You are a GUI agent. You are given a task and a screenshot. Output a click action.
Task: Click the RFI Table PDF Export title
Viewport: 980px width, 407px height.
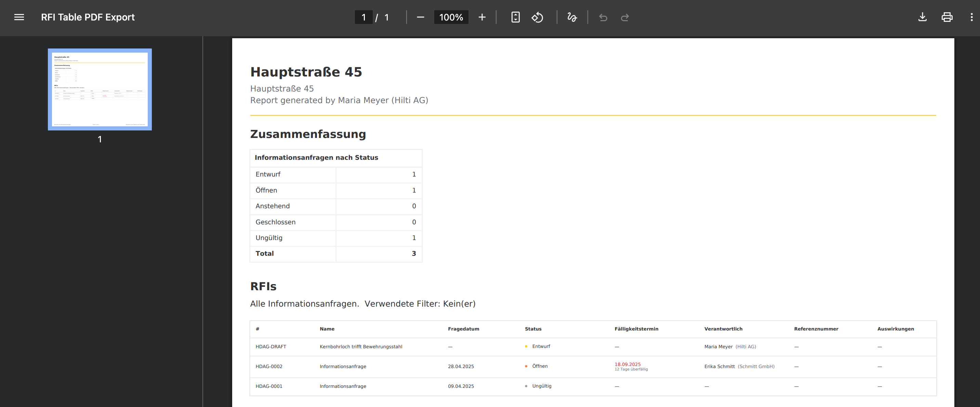tap(88, 17)
